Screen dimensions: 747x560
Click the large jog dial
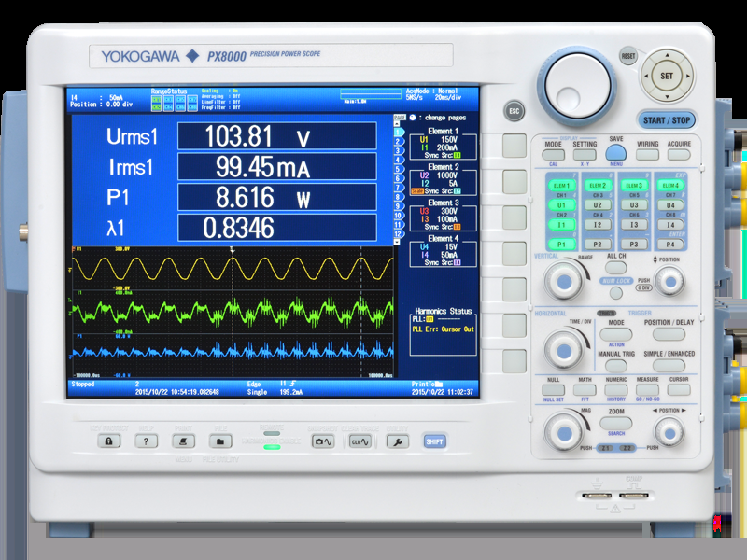(577, 85)
